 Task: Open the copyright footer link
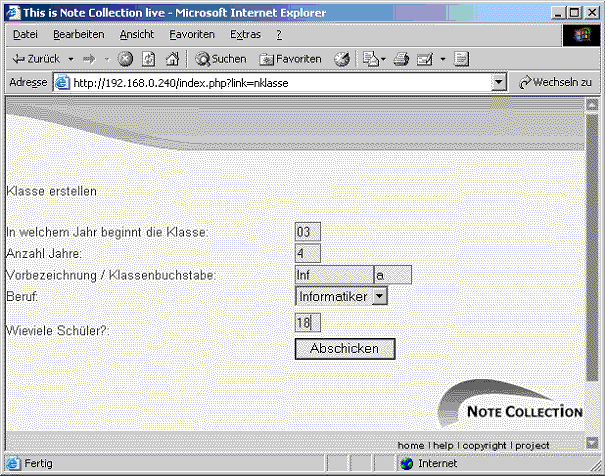tap(484, 445)
